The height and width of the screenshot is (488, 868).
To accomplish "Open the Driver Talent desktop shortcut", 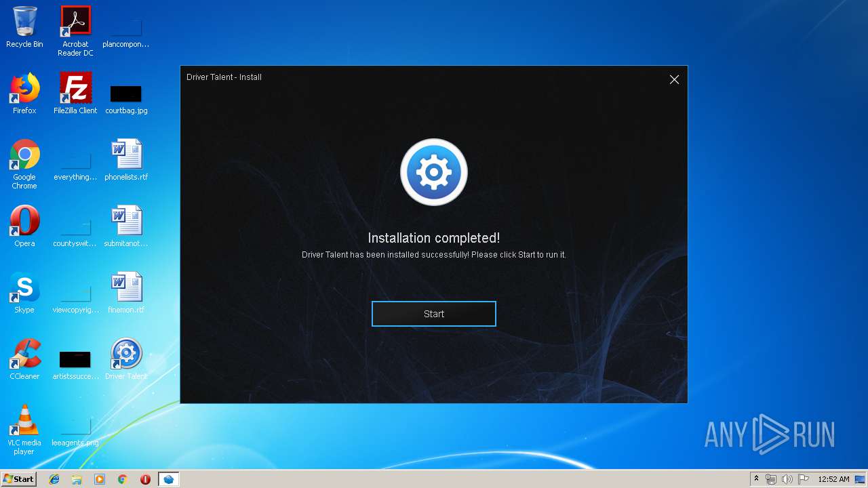I will pyautogui.click(x=126, y=360).
